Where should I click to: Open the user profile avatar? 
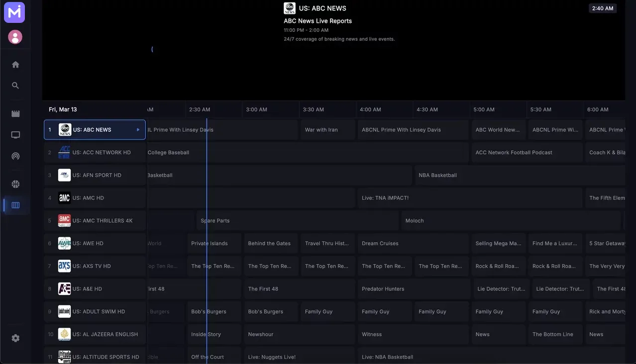click(x=15, y=37)
